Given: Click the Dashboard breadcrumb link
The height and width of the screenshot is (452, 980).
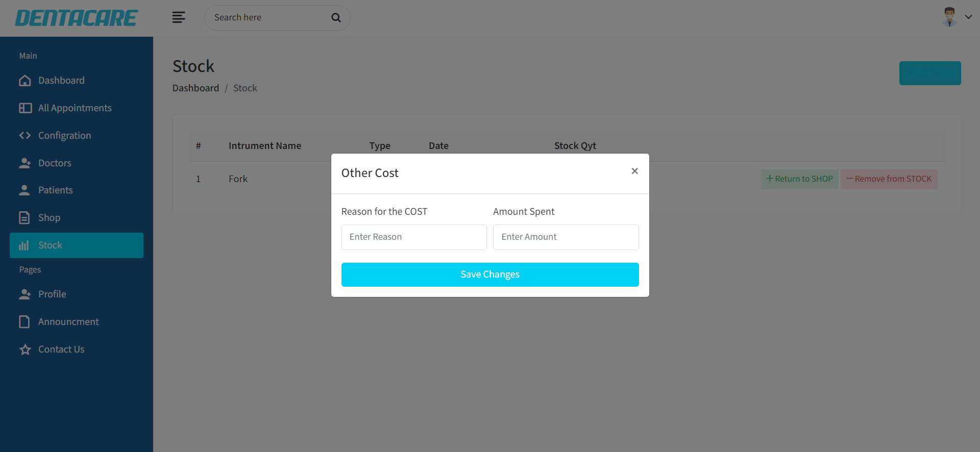Looking at the screenshot, I should [195, 88].
